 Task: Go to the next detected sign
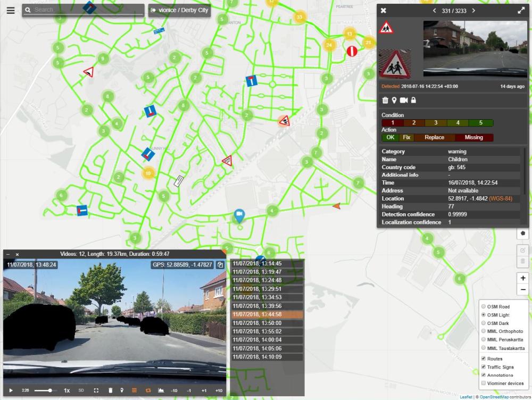(473, 11)
